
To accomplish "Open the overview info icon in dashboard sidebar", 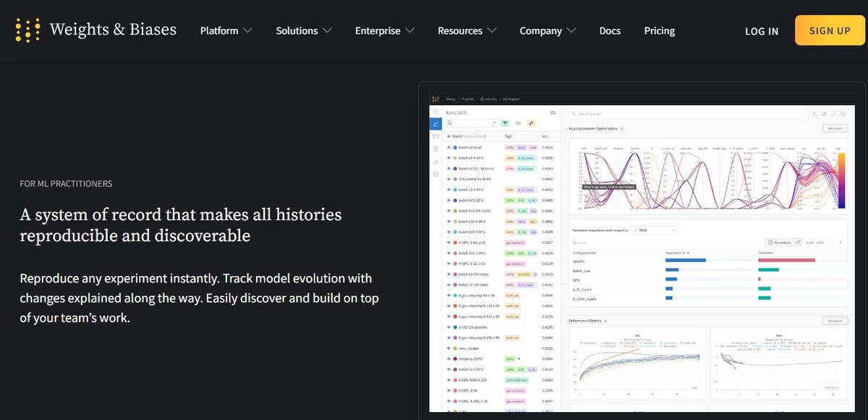I will [435, 111].
